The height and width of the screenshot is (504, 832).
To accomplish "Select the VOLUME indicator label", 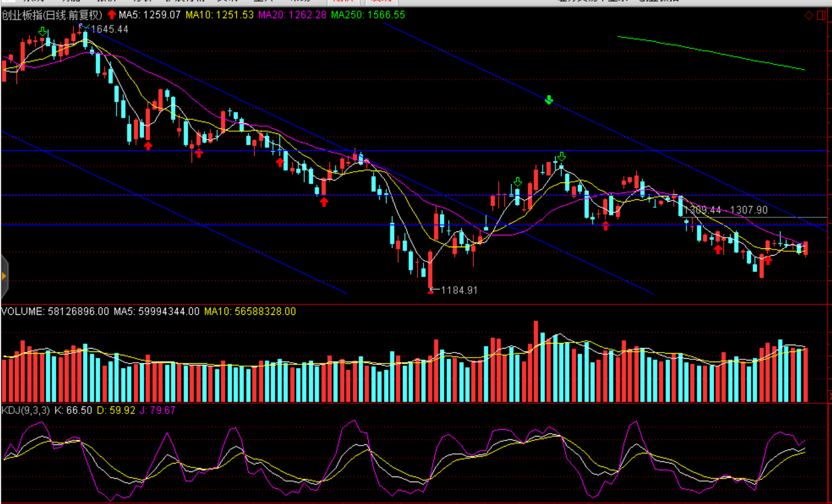I will (55, 311).
